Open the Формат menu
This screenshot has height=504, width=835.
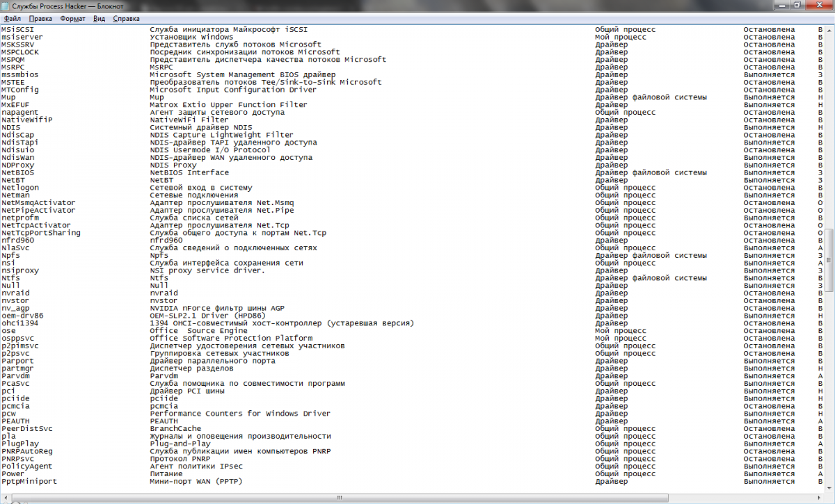point(73,19)
